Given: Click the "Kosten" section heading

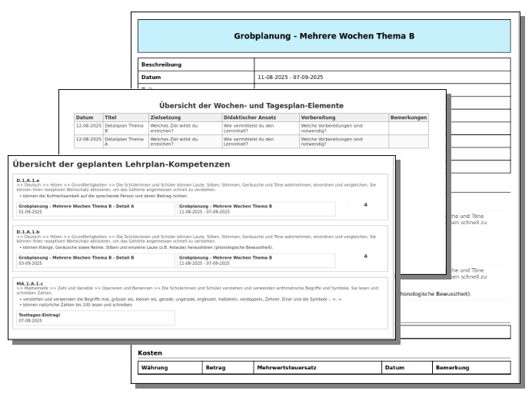Looking at the screenshot, I should (150, 353).
